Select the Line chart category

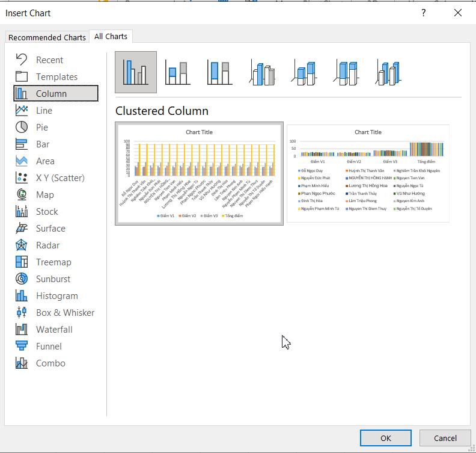[x=44, y=111]
